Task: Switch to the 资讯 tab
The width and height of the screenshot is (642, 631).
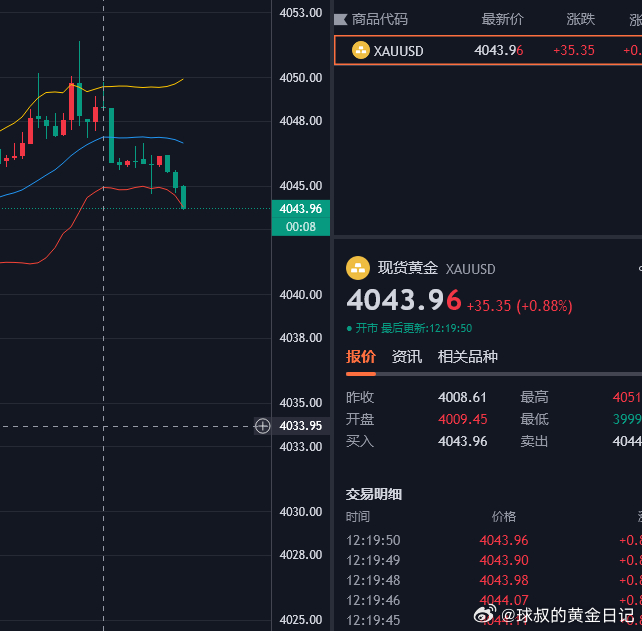Action: coord(407,357)
